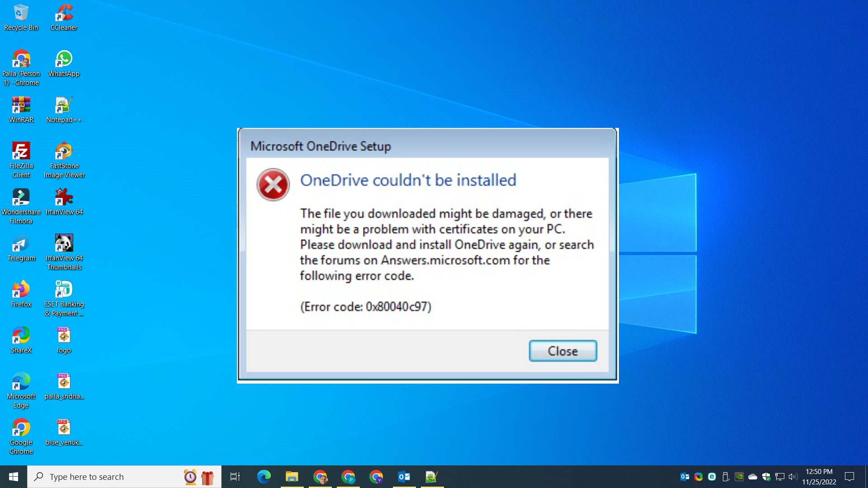Click the red error icon in dialog
Screen dimensions: 868x488
tap(273, 185)
